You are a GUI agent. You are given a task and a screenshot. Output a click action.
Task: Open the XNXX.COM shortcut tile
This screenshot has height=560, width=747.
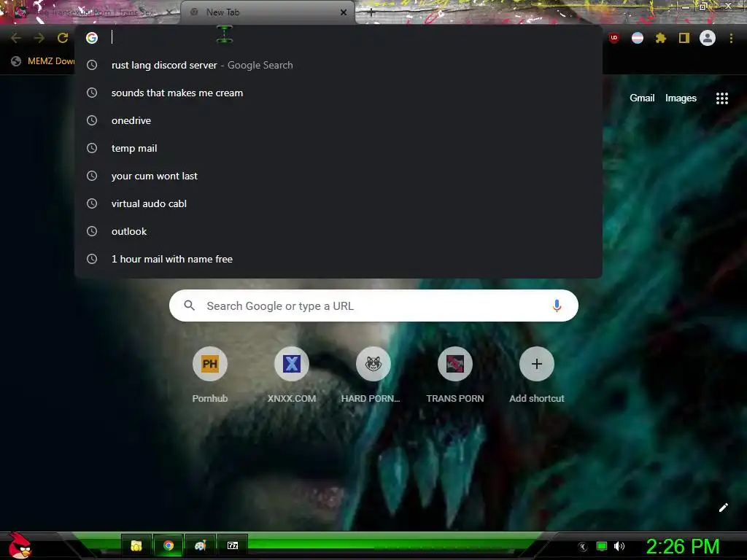click(x=292, y=376)
